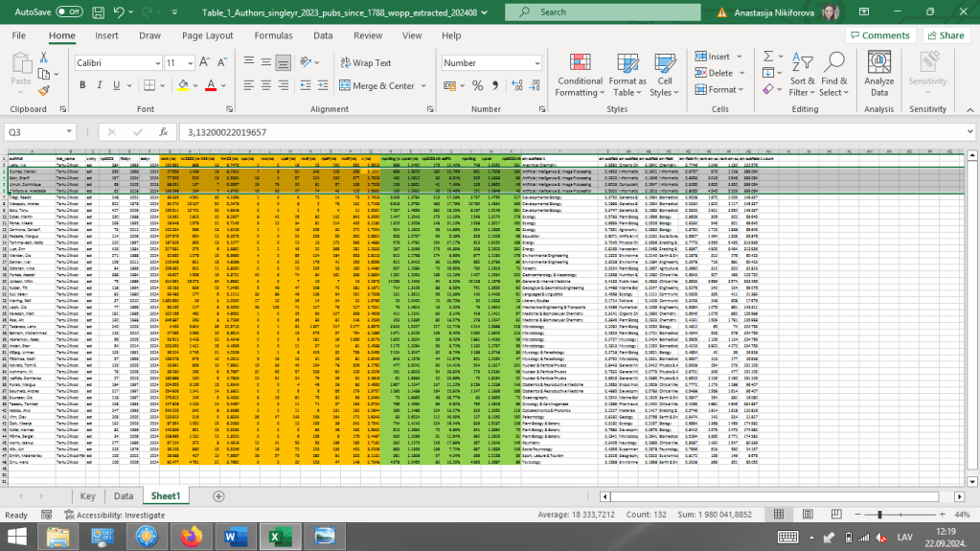Image resolution: width=980 pixels, height=551 pixels.
Task: Expand Conditional Formatting menu
Action: coord(580,75)
